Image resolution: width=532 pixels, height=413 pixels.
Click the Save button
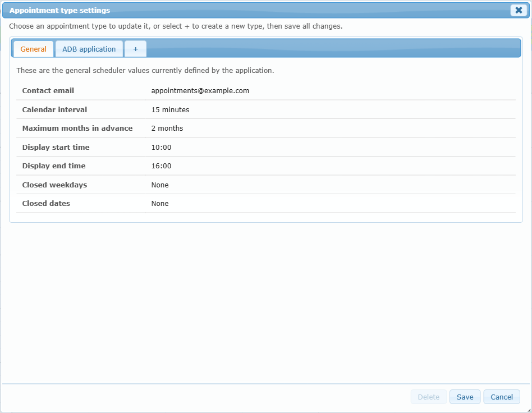[465, 397]
